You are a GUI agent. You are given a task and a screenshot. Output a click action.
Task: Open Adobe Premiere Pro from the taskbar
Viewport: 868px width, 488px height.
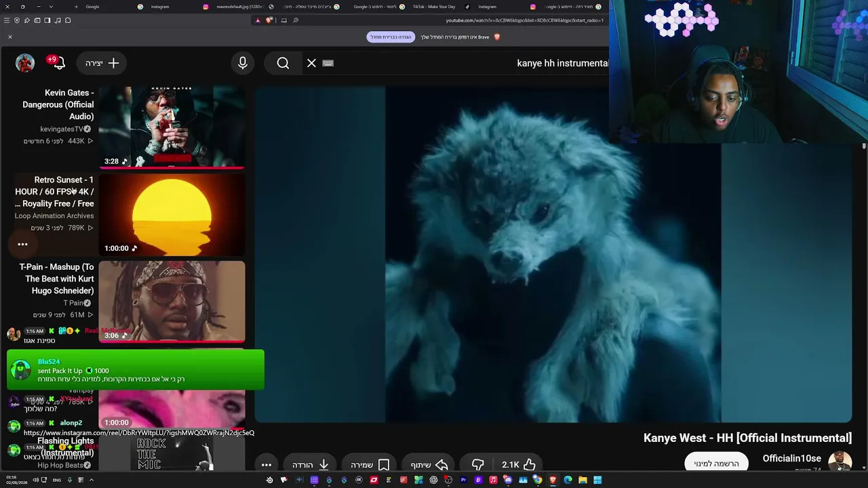point(463,480)
